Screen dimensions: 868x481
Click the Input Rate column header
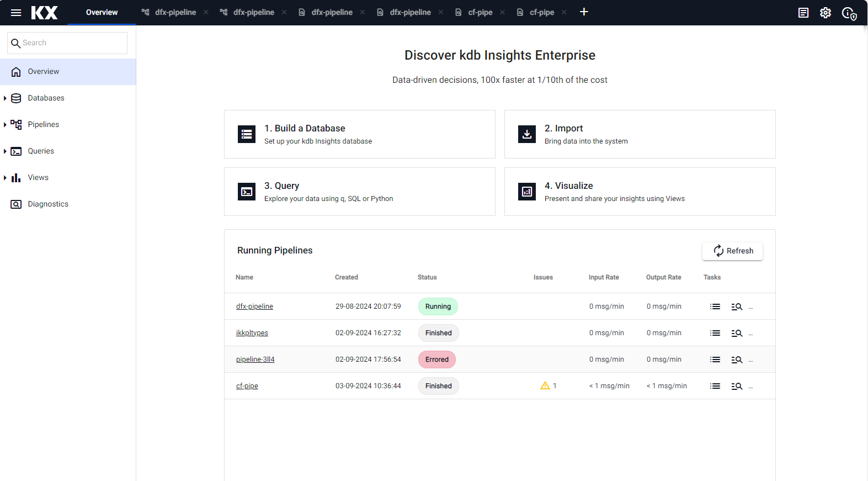coord(604,277)
